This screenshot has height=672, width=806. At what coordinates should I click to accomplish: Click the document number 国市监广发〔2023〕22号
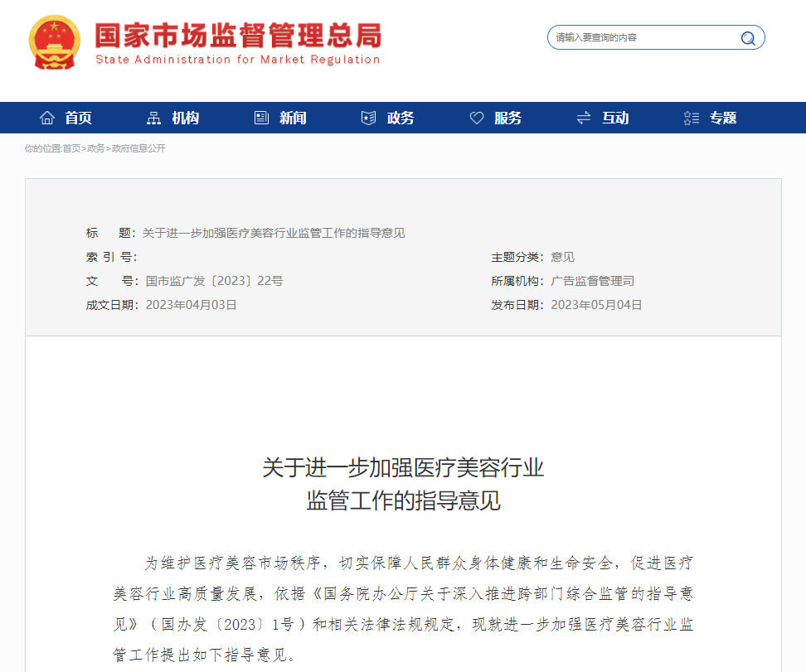(214, 281)
